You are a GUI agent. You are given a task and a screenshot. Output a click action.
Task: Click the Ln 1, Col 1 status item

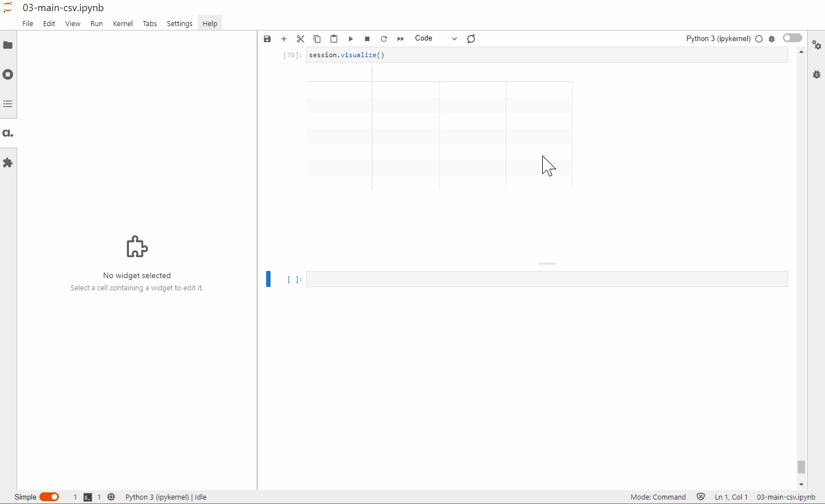click(731, 497)
